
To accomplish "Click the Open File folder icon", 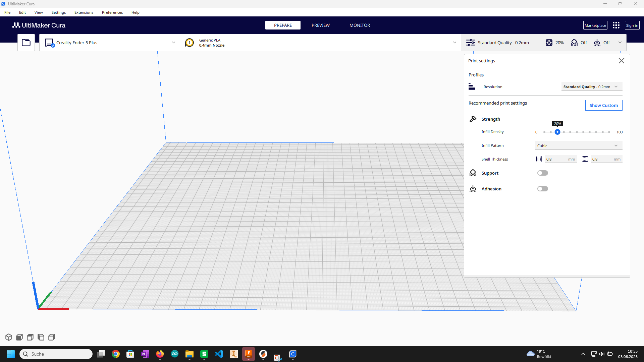I will click(26, 43).
